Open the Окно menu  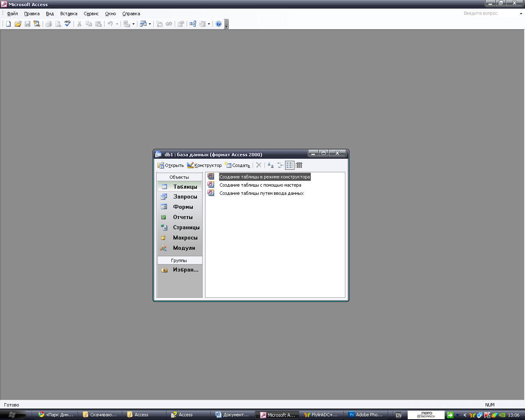tap(110, 14)
